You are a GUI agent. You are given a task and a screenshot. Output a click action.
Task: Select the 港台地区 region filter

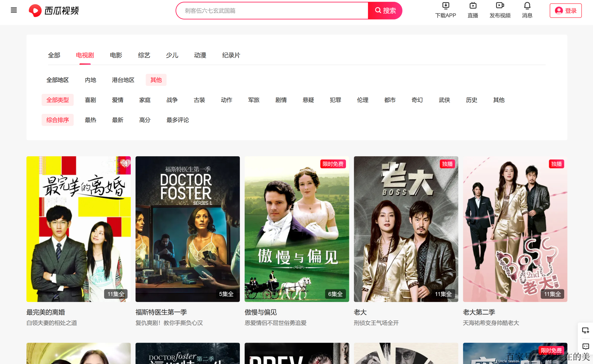(123, 80)
